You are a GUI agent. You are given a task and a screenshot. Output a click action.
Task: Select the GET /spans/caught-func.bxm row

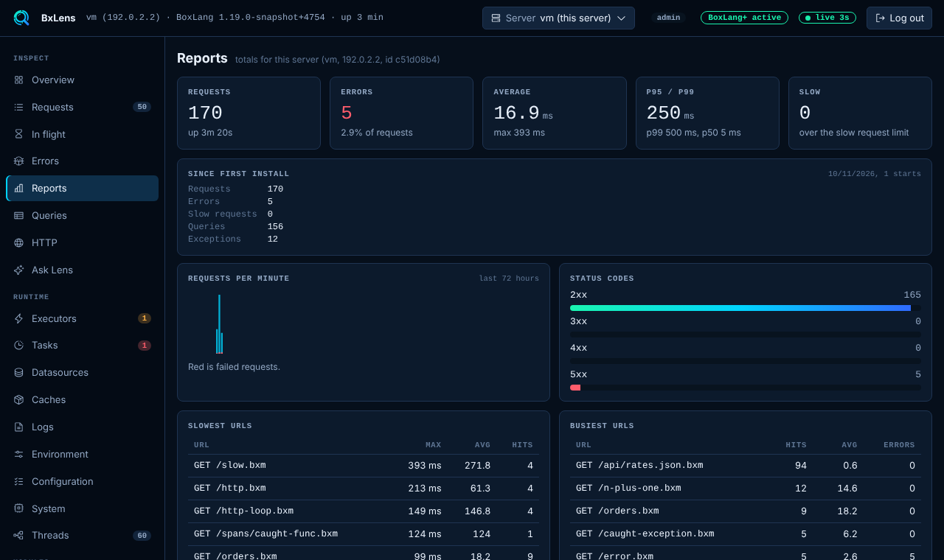pyautogui.click(x=364, y=533)
